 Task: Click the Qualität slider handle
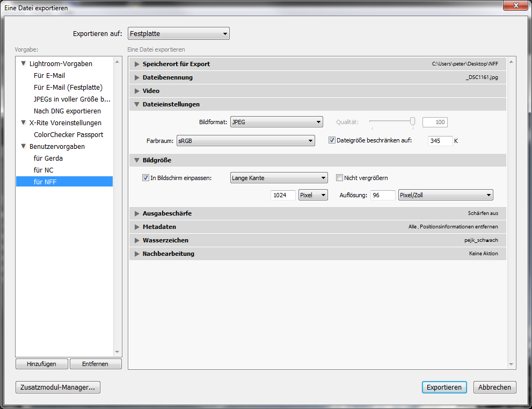413,121
